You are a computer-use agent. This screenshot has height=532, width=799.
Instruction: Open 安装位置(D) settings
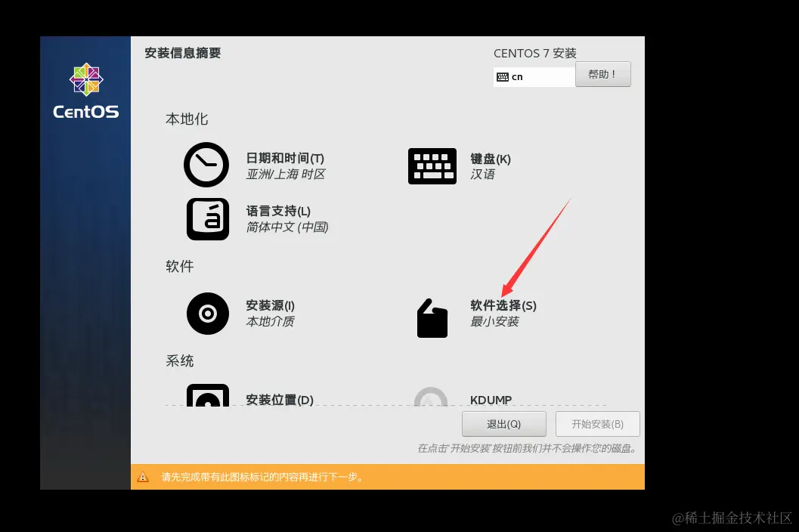(x=279, y=400)
